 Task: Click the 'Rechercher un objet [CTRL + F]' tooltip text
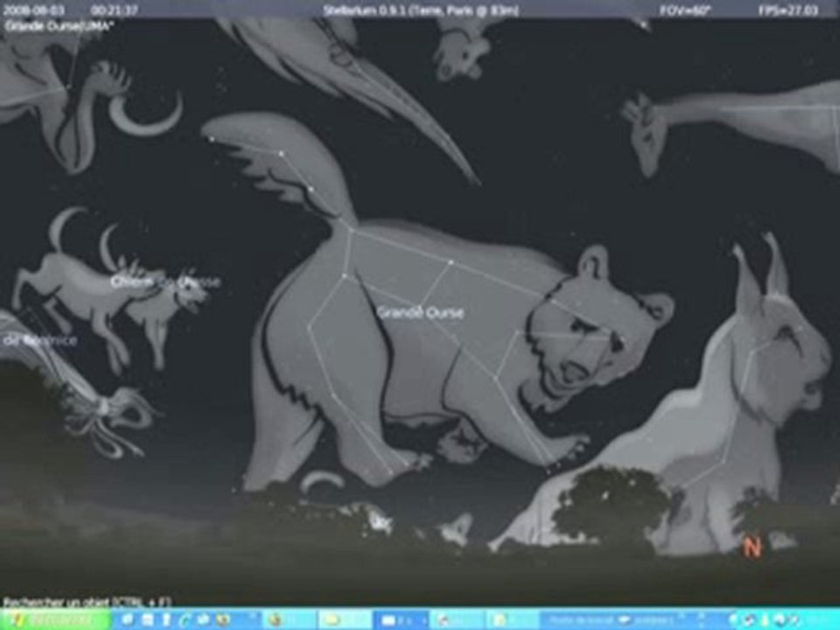tap(87, 602)
